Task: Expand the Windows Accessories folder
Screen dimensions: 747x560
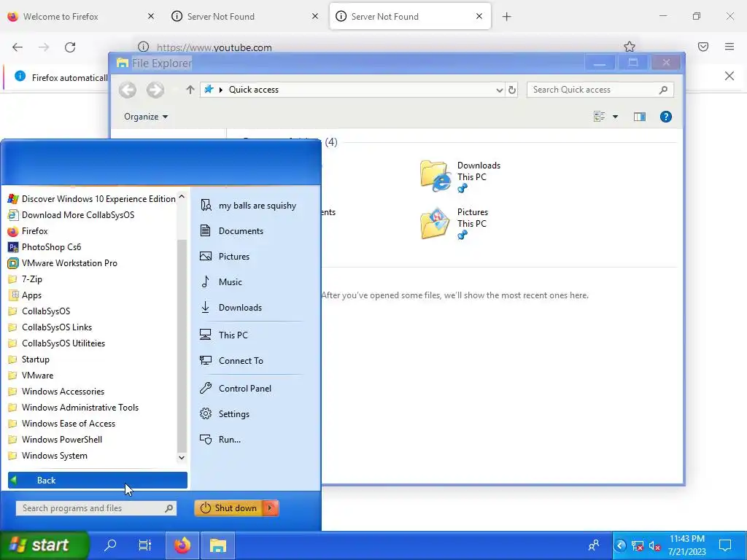Action: click(x=56, y=392)
